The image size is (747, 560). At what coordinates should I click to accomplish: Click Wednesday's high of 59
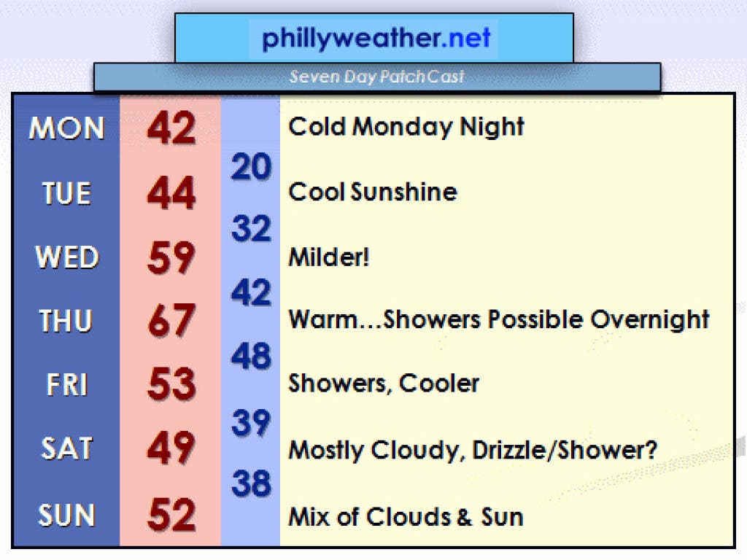coord(171,257)
